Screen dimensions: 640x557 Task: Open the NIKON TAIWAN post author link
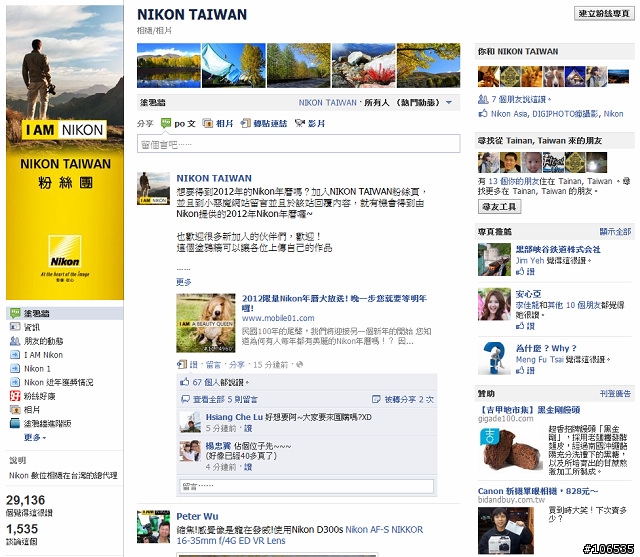214,178
